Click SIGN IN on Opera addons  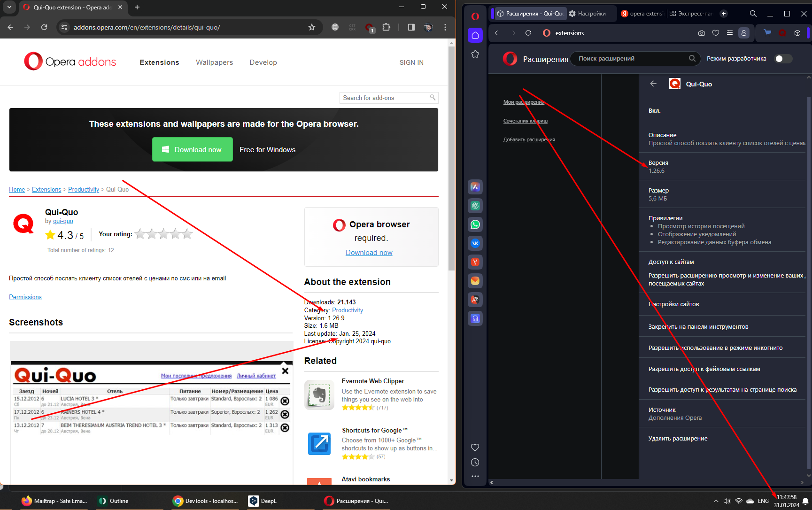point(411,62)
